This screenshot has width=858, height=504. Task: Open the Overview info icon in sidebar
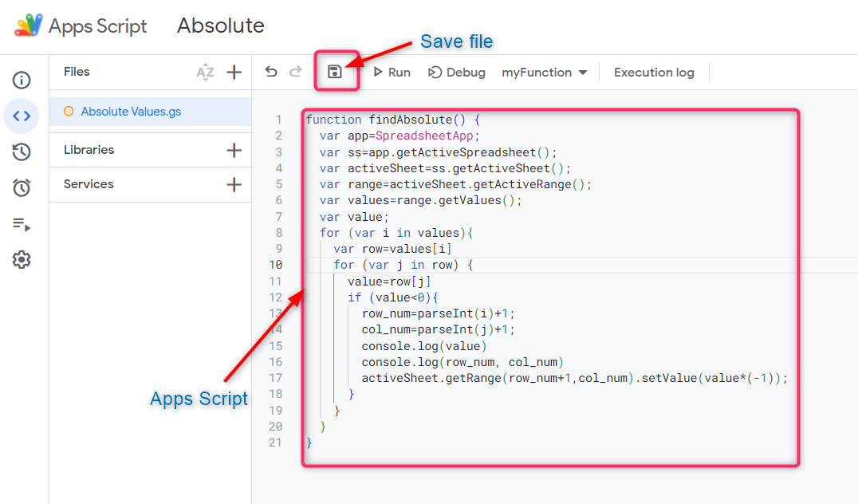(22, 80)
